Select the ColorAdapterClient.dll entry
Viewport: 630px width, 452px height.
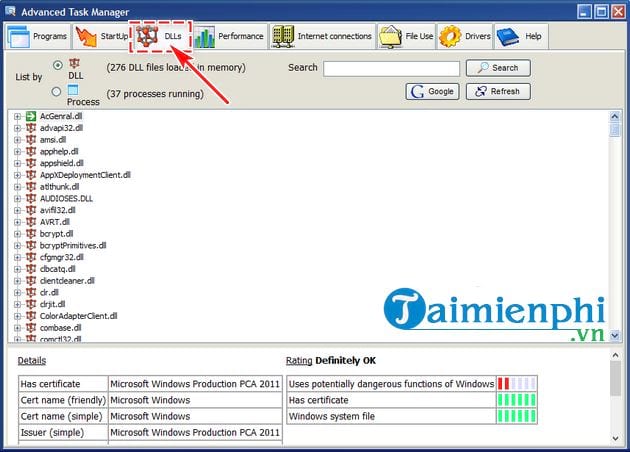point(79,316)
